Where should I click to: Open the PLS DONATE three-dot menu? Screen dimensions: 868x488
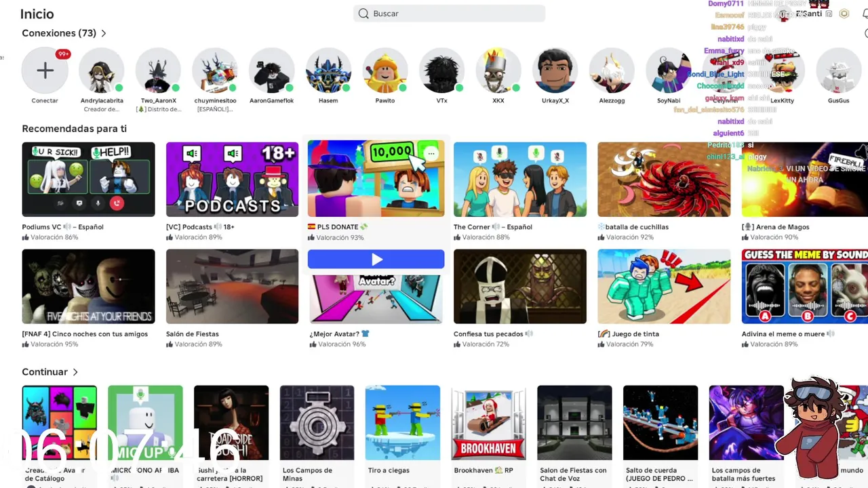coord(431,154)
